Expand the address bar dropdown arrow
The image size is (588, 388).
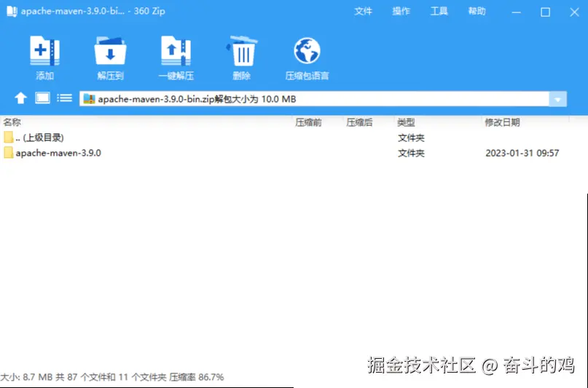[557, 99]
